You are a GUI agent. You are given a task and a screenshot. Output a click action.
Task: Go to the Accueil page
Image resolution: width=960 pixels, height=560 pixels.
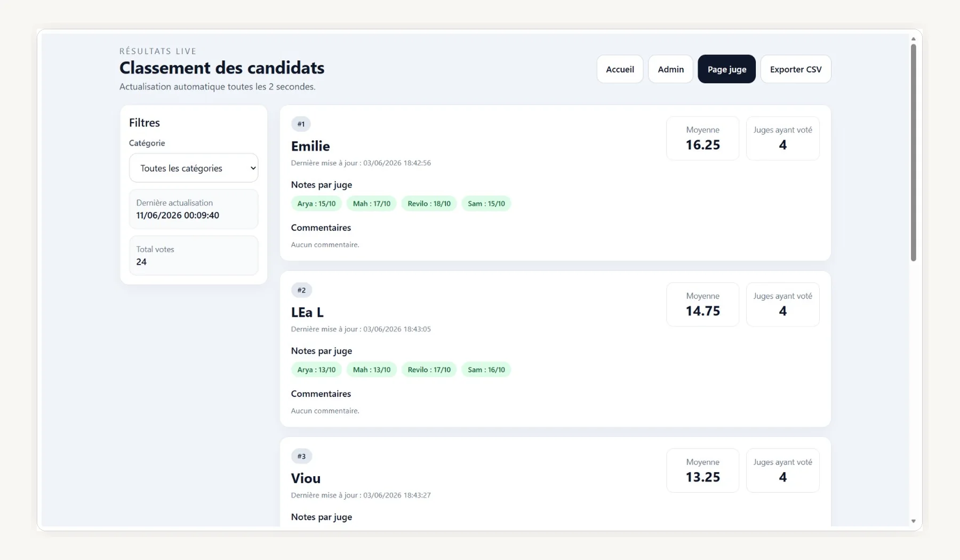pos(620,69)
